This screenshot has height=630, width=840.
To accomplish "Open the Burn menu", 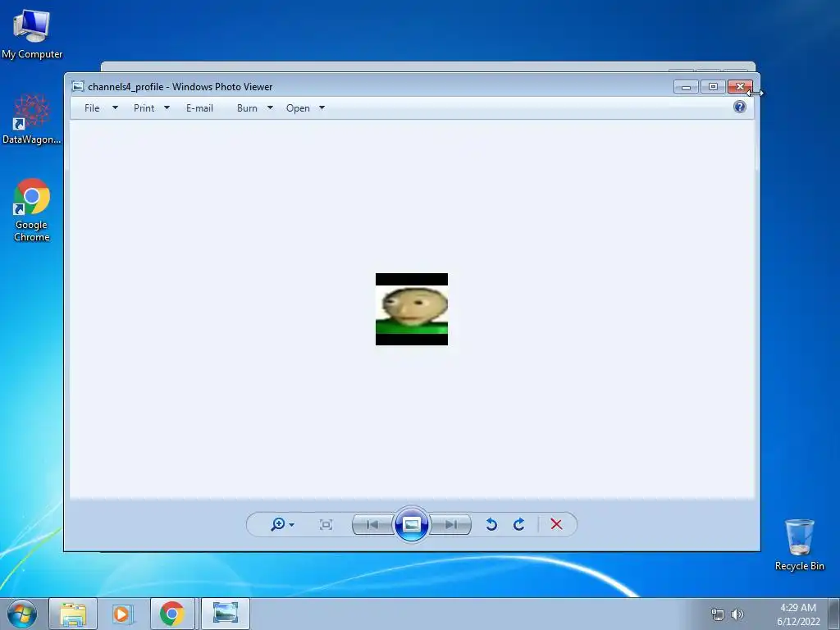I will (x=247, y=108).
